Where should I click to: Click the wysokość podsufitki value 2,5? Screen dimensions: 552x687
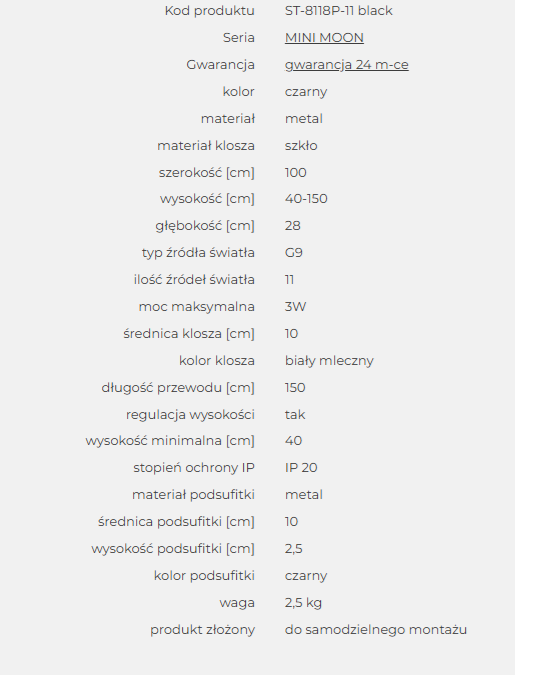(x=294, y=549)
